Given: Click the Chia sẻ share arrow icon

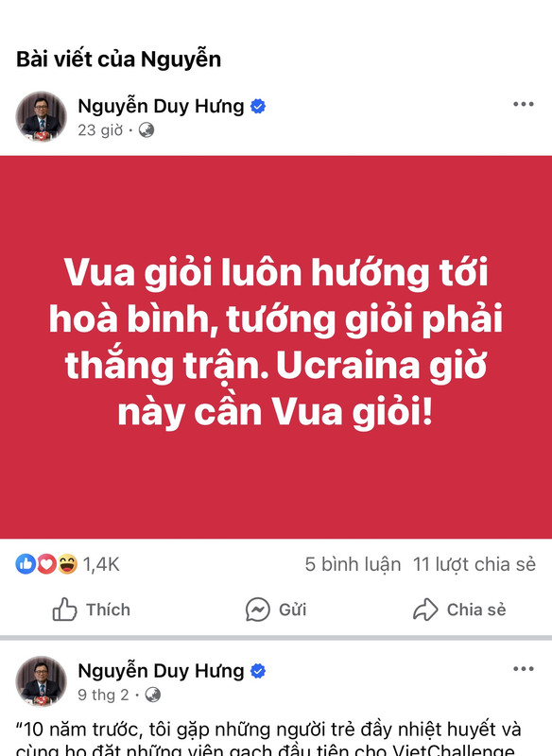Looking at the screenshot, I should pos(425,610).
